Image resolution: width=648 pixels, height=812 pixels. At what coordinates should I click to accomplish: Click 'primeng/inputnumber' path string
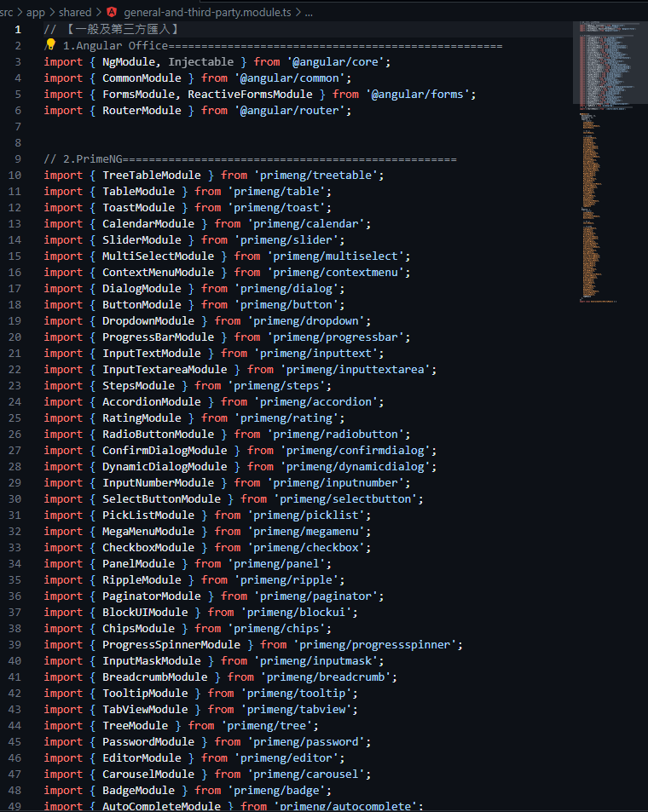[335, 482]
